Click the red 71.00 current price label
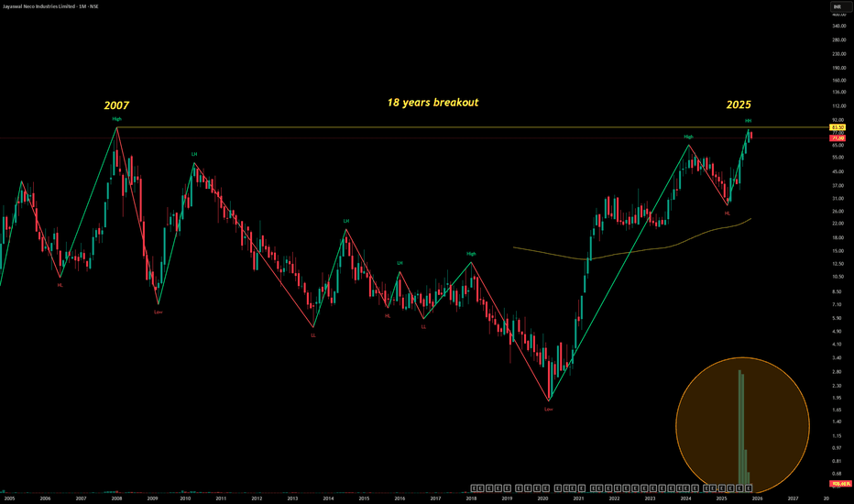854x504 pixels. (x=837, y=138)
